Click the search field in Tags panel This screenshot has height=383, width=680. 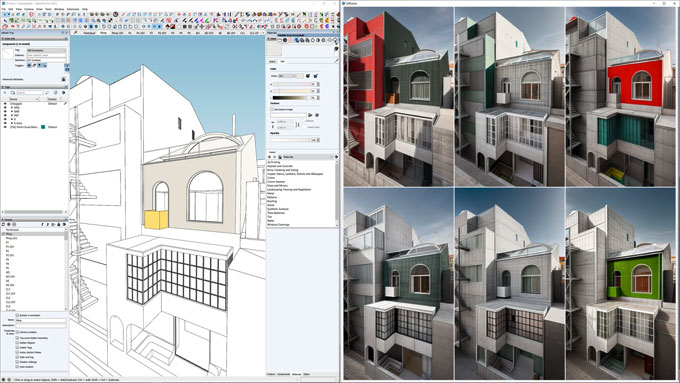(30, 93)
